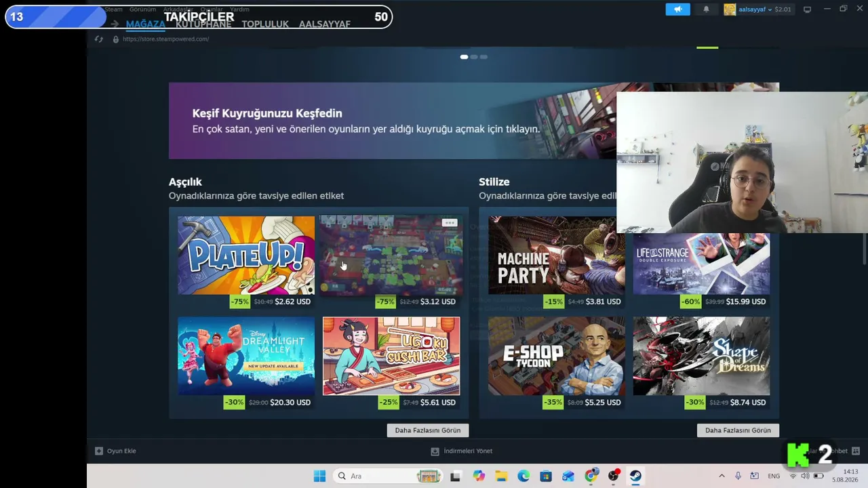Open the blue megaphone announcements button
The image size is (868, 488).
(x=677, y=9)
